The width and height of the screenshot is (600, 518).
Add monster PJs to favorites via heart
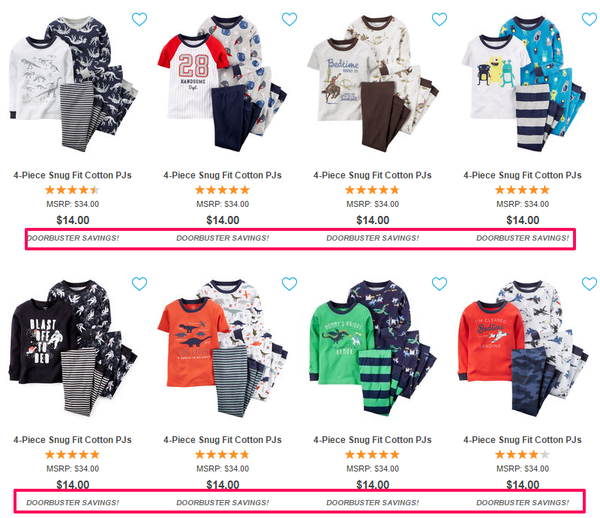(589, 19)
